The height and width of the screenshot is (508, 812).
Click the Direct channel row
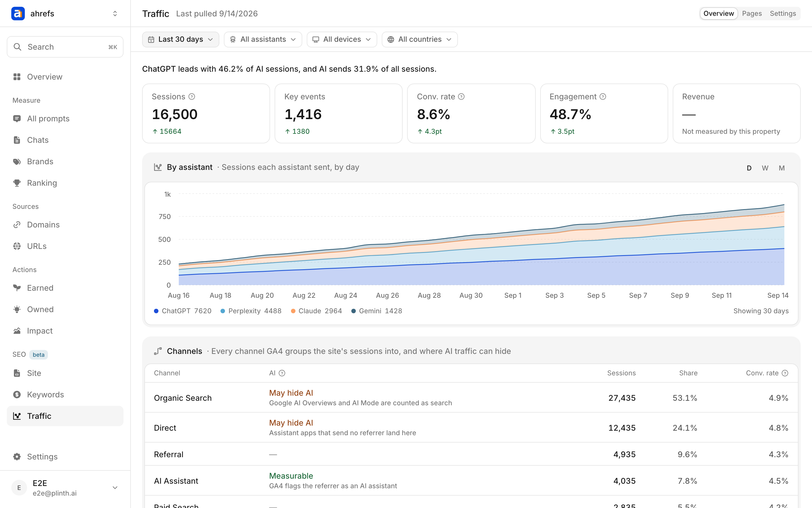(471, 428)
